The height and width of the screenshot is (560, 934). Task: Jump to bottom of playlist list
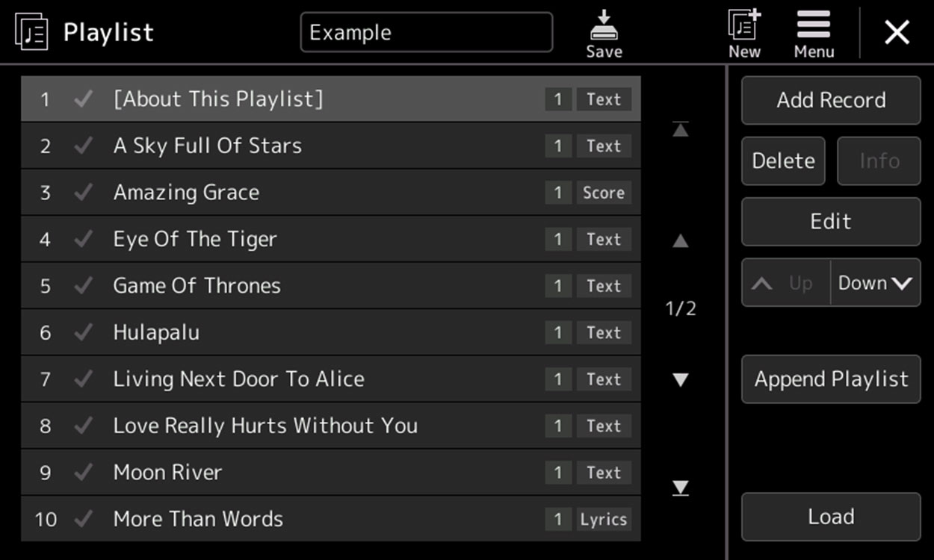point(680,488)
